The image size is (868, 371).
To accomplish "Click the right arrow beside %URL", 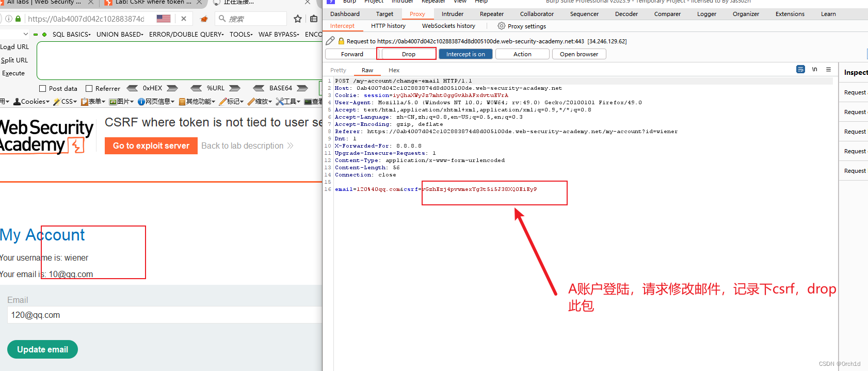I will pos(235,88).
